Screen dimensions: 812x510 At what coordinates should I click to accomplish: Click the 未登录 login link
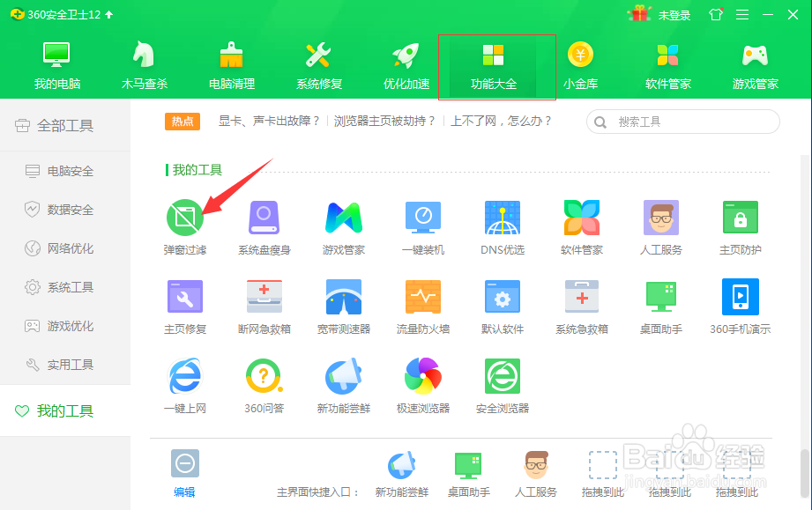tap(674, 16)
